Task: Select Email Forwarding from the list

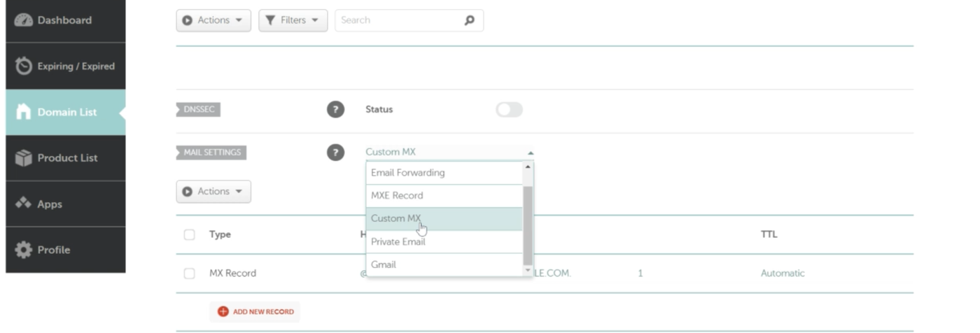Action: coord(408,173)
